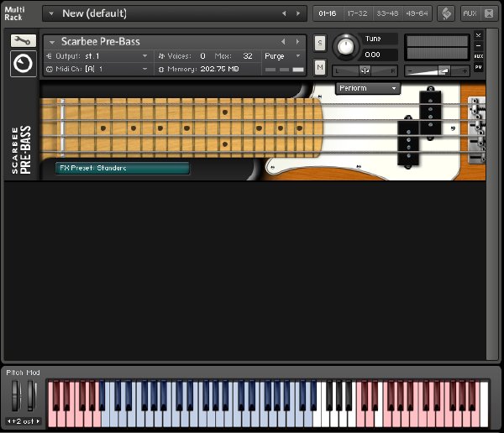Solo the Scarbee Pre-Bass instrument
Image resolution: width=504 pixels, height=433 pixels.
[x=320, y=43]
